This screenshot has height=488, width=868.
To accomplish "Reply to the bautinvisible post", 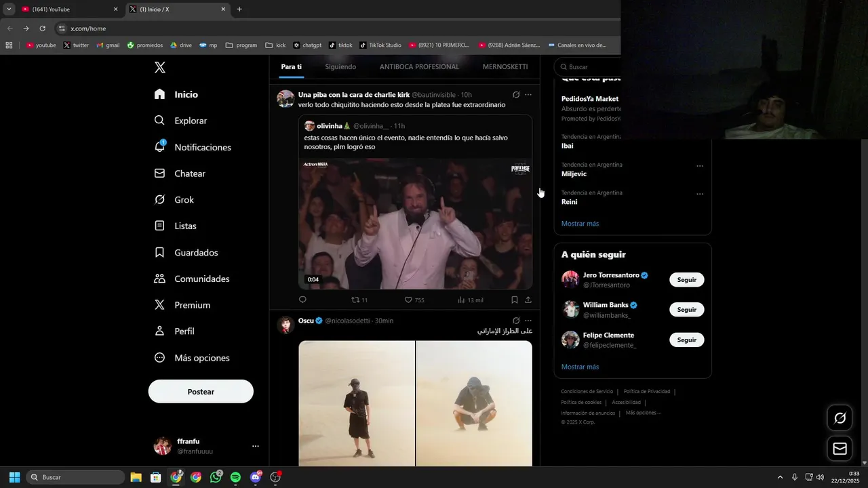I will (302, 300).
